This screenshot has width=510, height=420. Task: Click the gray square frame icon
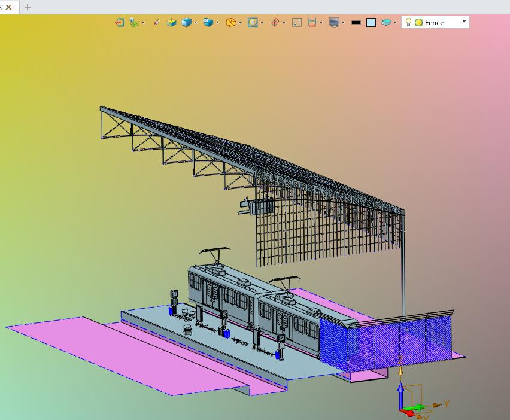tap(297, 22)
